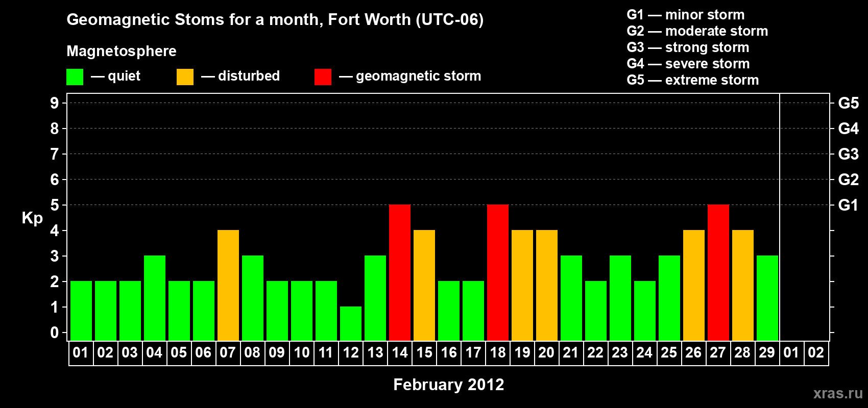868x408 pixels.
Task: Click 'G1 — minor storm' legend line
Action: pos(686,15)
